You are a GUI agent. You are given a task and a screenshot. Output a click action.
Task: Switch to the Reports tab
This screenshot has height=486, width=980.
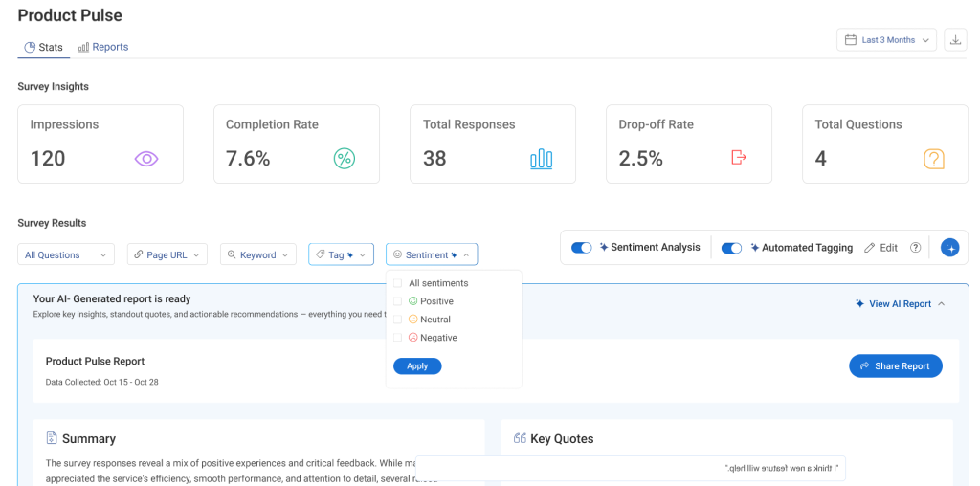point(103,48)
